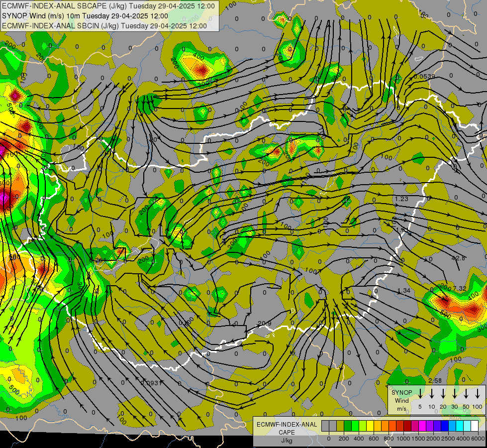Click the 1.23 value on the map

tap(401, 199)
